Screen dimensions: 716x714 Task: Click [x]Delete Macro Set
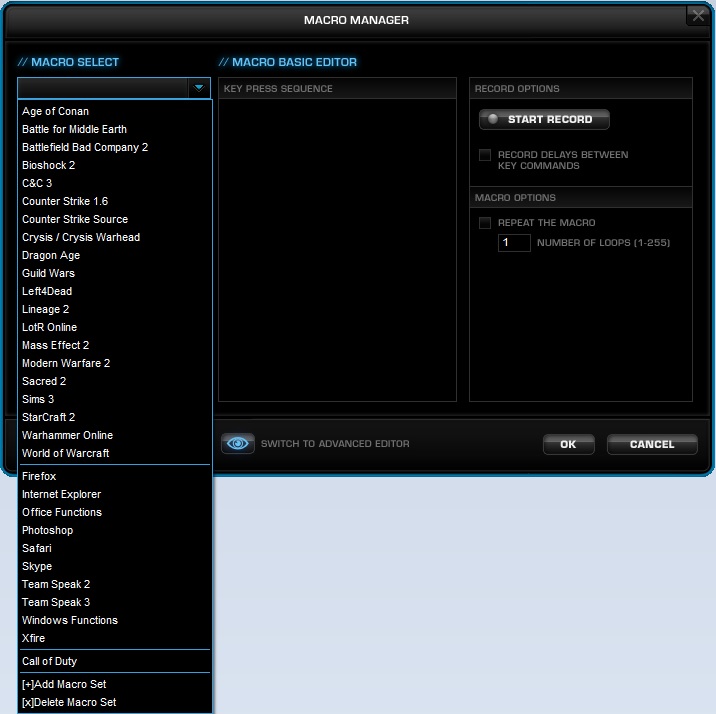[x=115, y=702]
